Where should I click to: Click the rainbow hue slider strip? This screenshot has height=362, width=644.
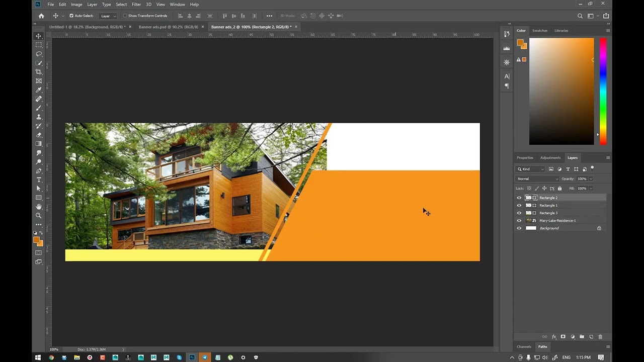click(603, 92)
